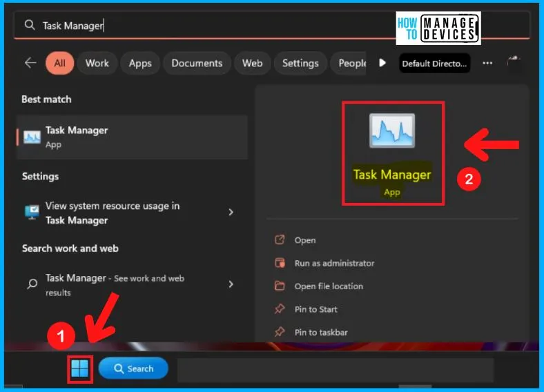Switch to the Web filter tab

click(252, 63)
